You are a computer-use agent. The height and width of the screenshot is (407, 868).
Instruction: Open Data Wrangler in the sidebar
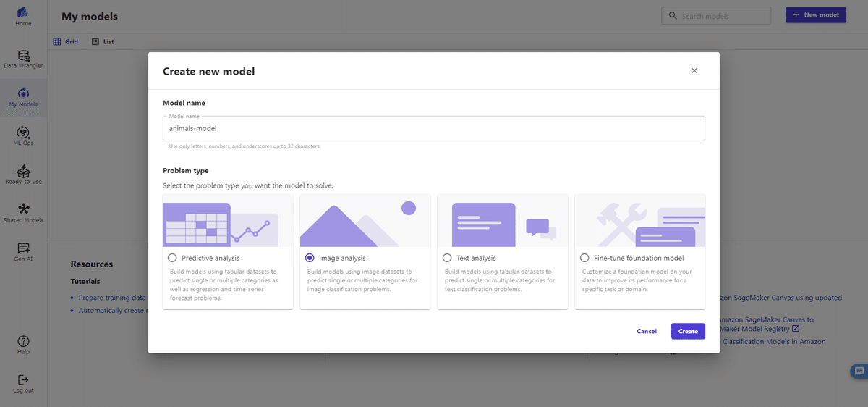[23, 59]
